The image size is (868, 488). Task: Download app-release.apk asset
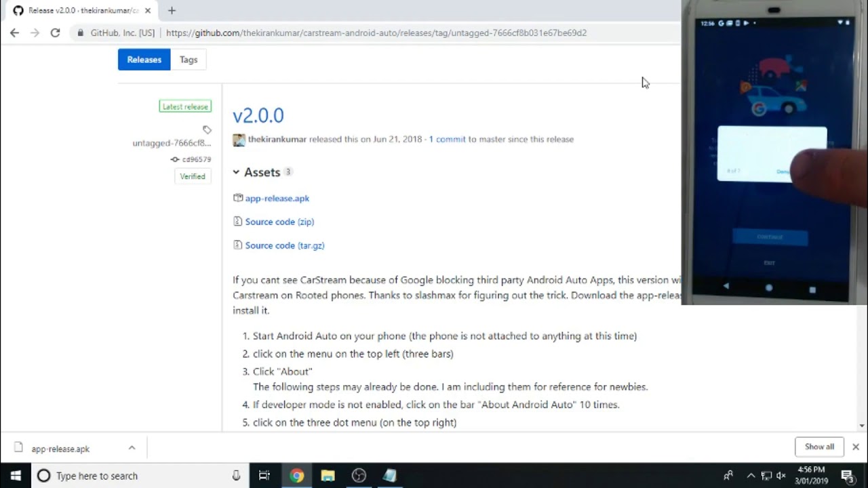pos(277,198)
